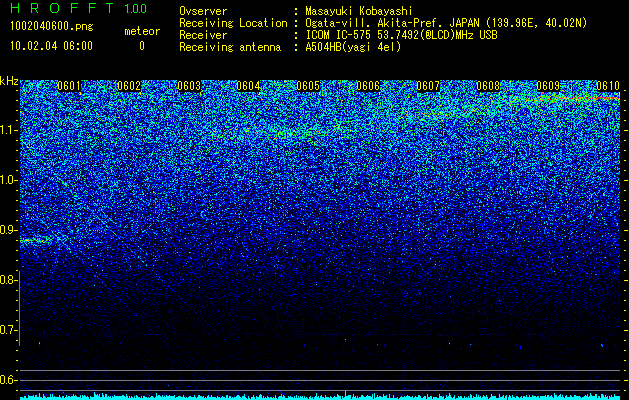
Task: Click the 1.0 frequency axis label
Action: tap(8, 181)
